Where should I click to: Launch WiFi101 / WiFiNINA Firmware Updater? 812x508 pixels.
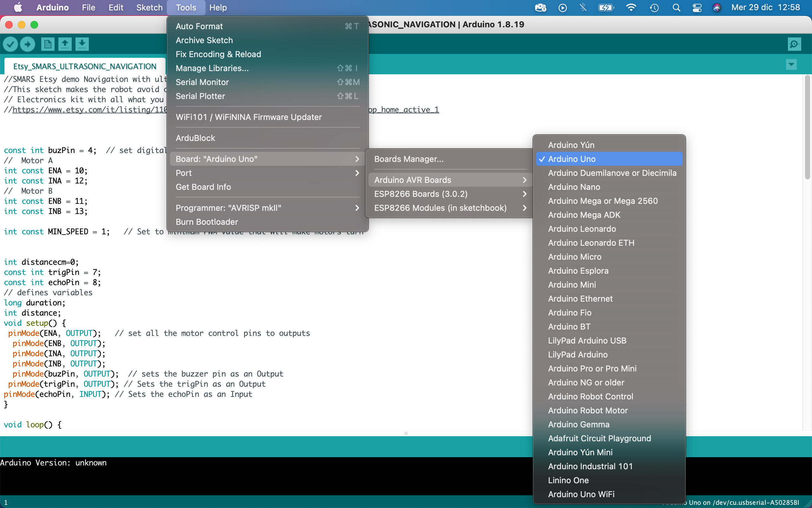267,117
